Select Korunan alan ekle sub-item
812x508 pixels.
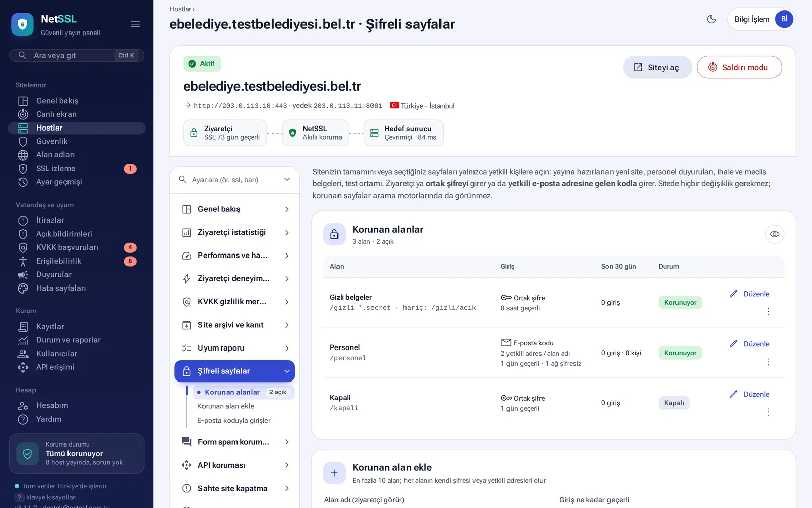tap(225, 406)
